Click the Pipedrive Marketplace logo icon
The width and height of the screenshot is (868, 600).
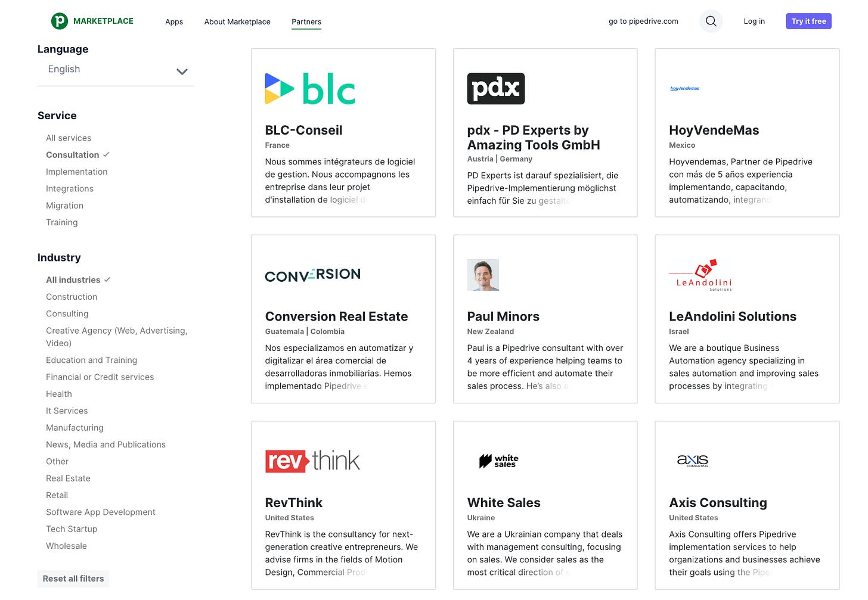(59, 21)
